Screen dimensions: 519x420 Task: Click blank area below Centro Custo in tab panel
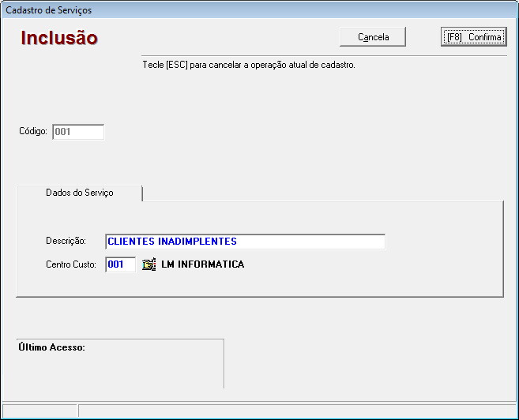259,284
